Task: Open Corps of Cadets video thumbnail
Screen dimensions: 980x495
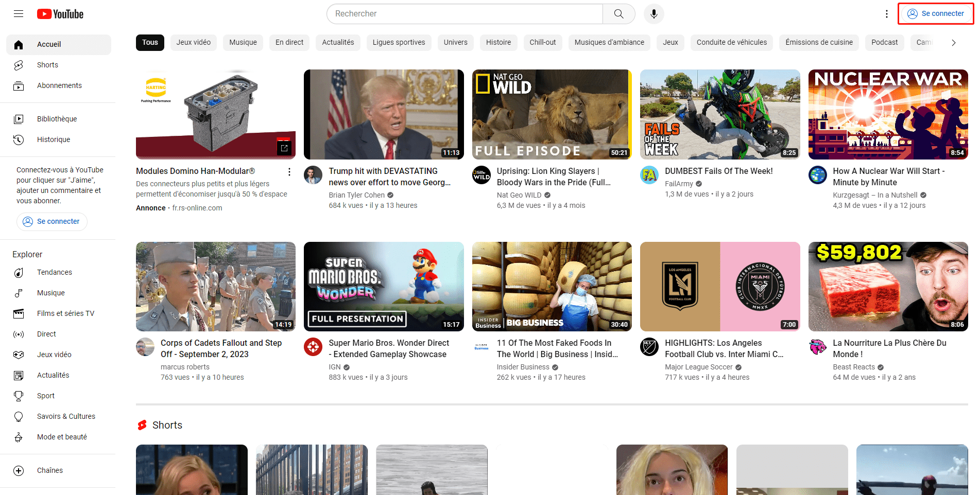Action: click(216, 287)
